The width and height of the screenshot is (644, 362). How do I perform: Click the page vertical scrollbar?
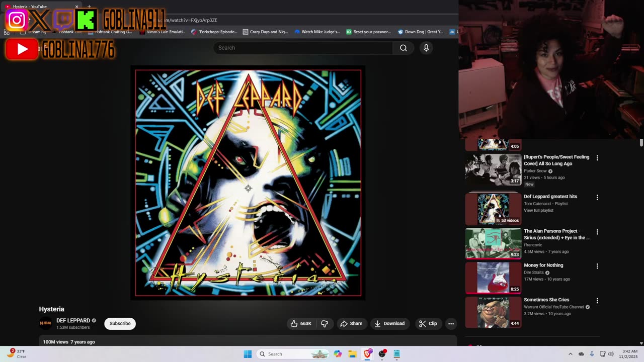click(x=641, y=144)
